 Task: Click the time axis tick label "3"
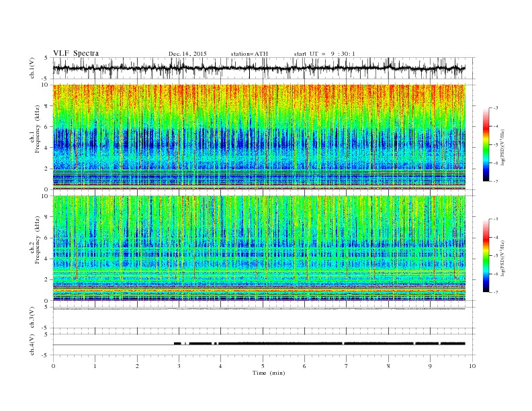179,366
